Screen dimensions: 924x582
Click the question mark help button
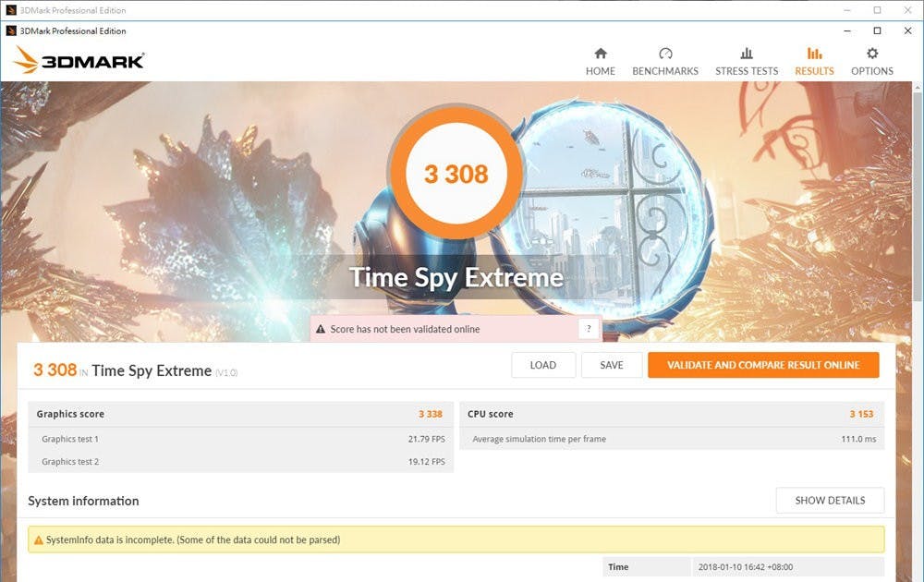588,329
